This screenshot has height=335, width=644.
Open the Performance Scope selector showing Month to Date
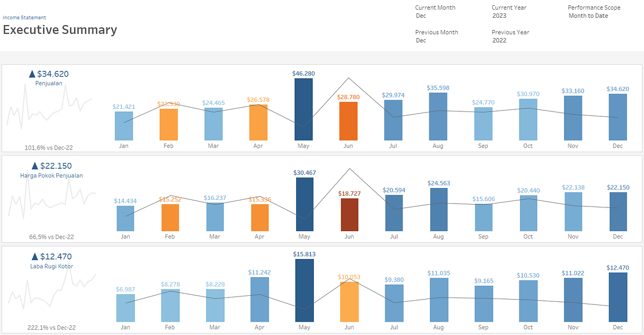590,12
